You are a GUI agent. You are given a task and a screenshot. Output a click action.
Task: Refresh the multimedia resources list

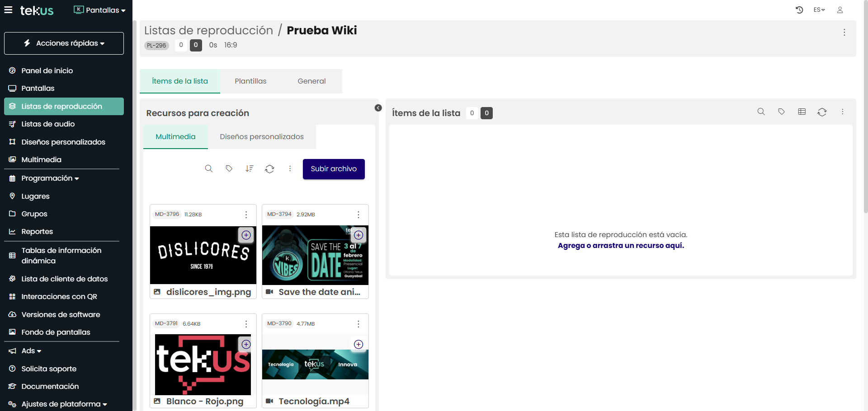270,168
